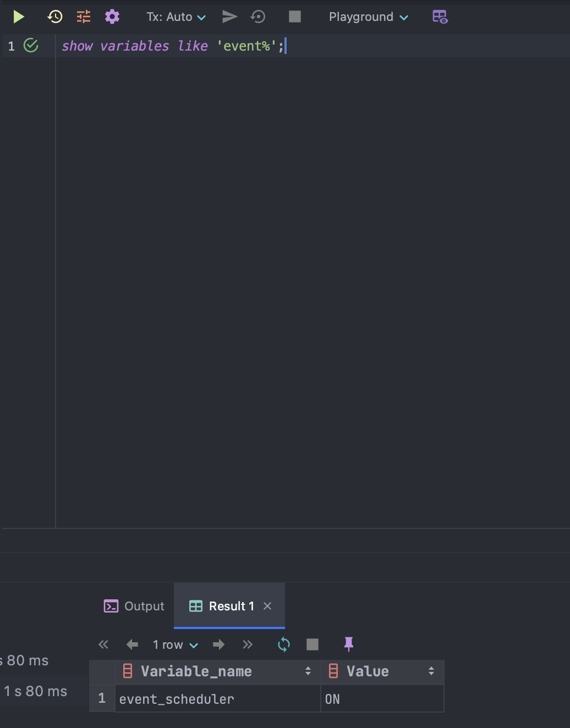Viewport: 570px width, 728px height.
Task: Expand the Tx: Auto transaction mode dropdown
Action: tap(176, 17)
